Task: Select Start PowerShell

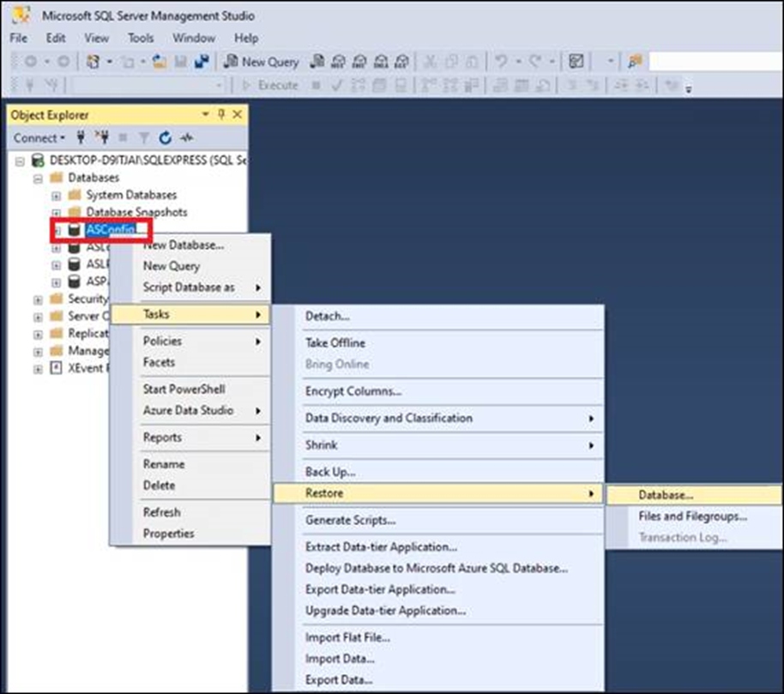Action: pos(190,389)
